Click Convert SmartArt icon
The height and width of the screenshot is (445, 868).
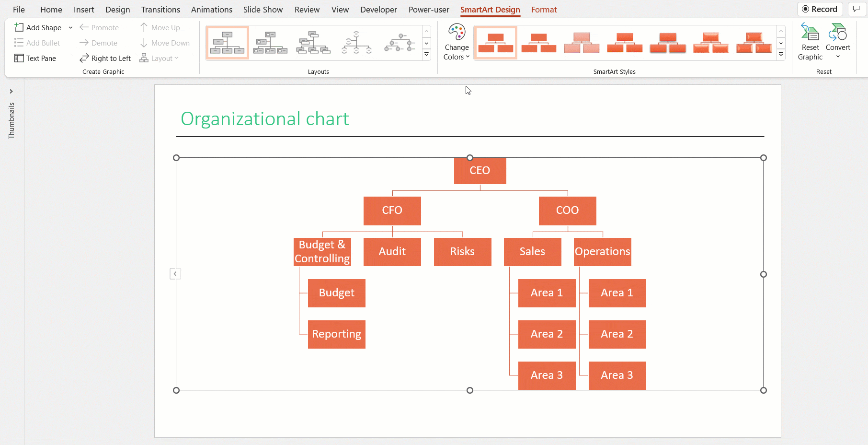tap(838, 33)
